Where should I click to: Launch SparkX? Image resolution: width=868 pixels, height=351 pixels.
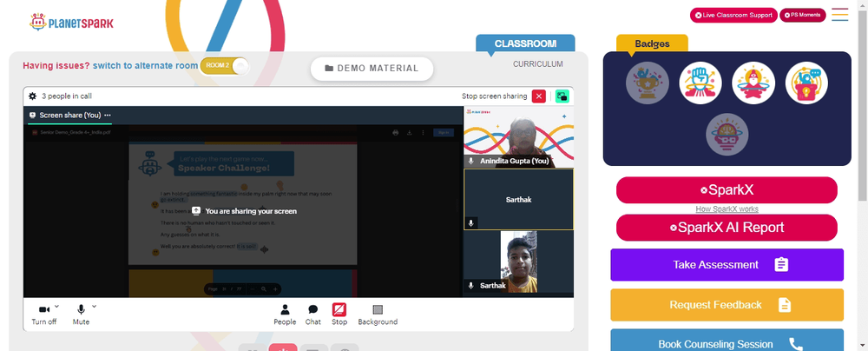click(727, 190)
